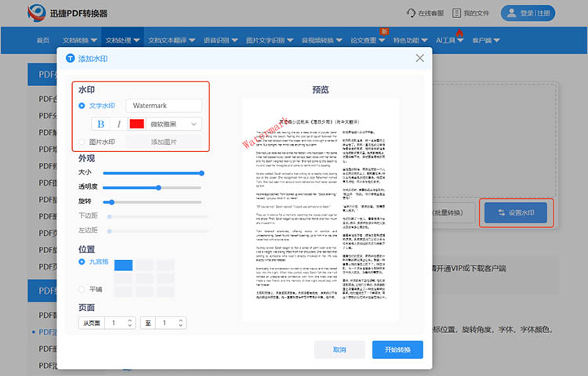
Task: Open the red watermark color swatch
Action: [136, 124]
